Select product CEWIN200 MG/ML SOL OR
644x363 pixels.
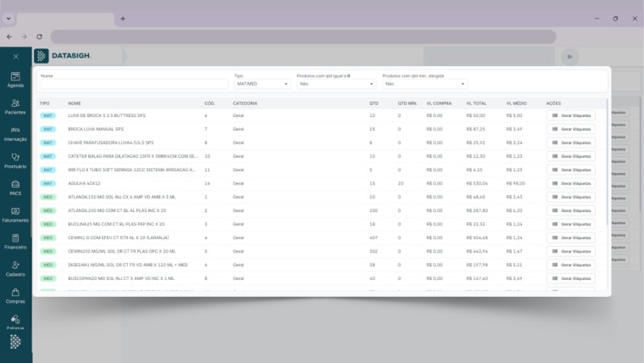121,251
